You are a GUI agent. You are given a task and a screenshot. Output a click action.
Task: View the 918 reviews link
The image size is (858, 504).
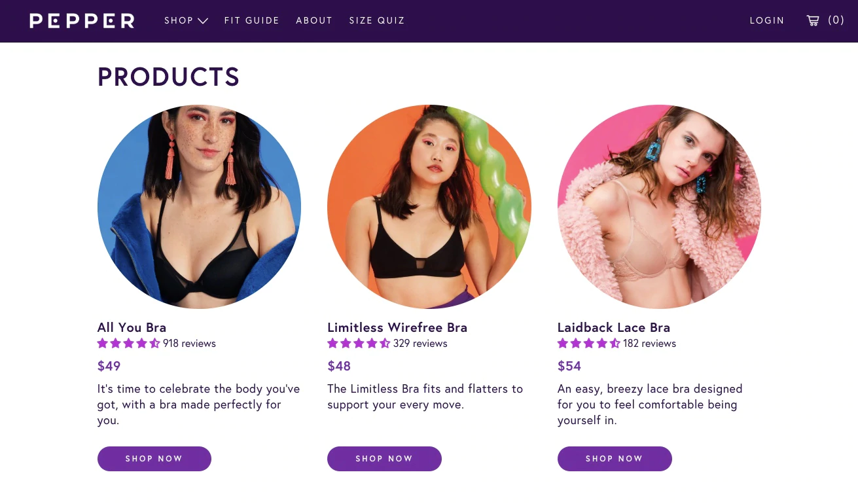pyautogui.click(x=189, y=344)
